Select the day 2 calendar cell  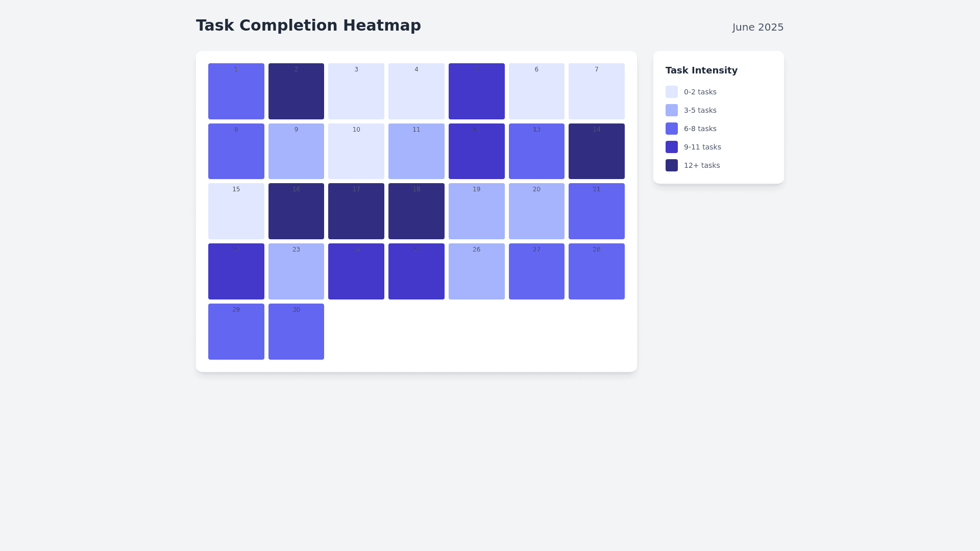coord(296,91)
